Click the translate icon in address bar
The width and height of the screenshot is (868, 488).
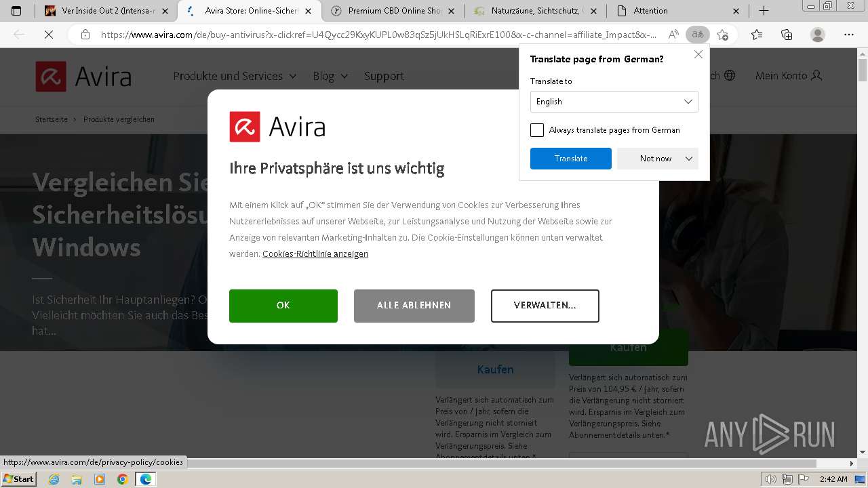697,35
